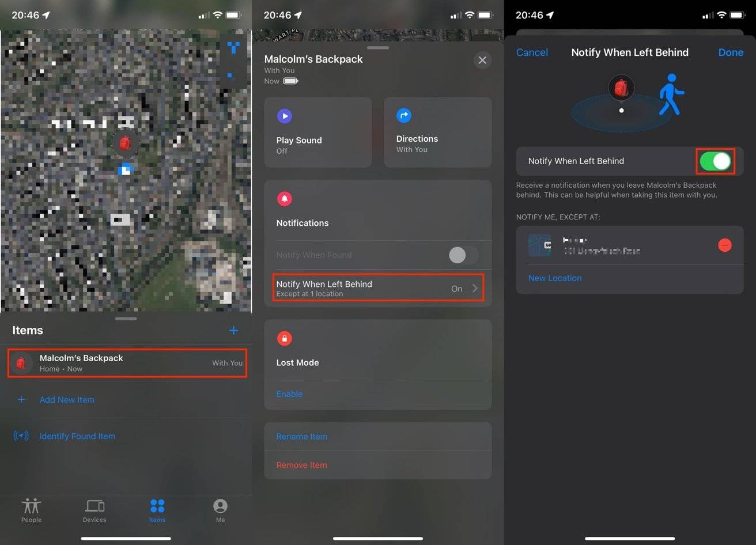Screen dimensions: 756x545
Task: Add item with the plus beside Items
Action: pos(233,330)
